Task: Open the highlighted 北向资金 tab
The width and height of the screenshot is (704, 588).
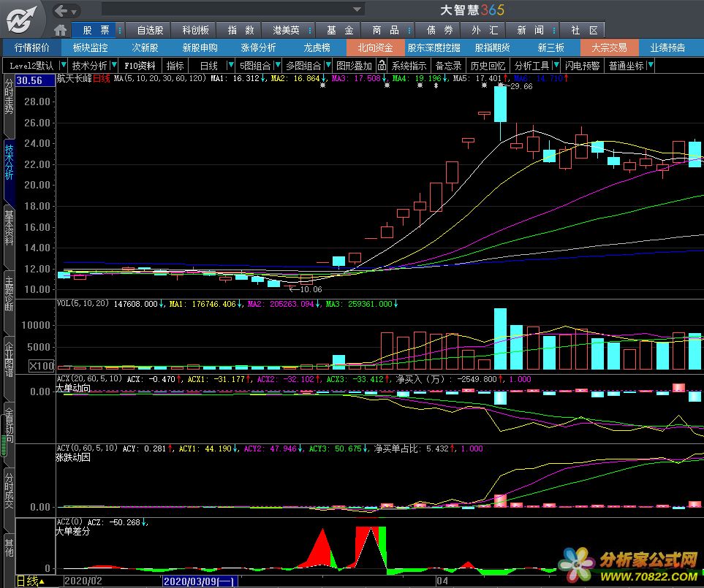Action: 375,47
